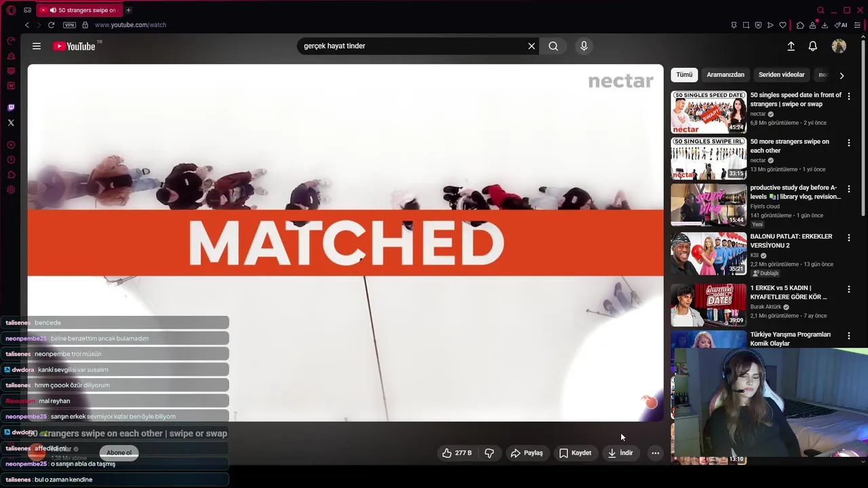Open options menu for '1 ERKEK vs 5 KADIN'

click(x=848, y=289)
